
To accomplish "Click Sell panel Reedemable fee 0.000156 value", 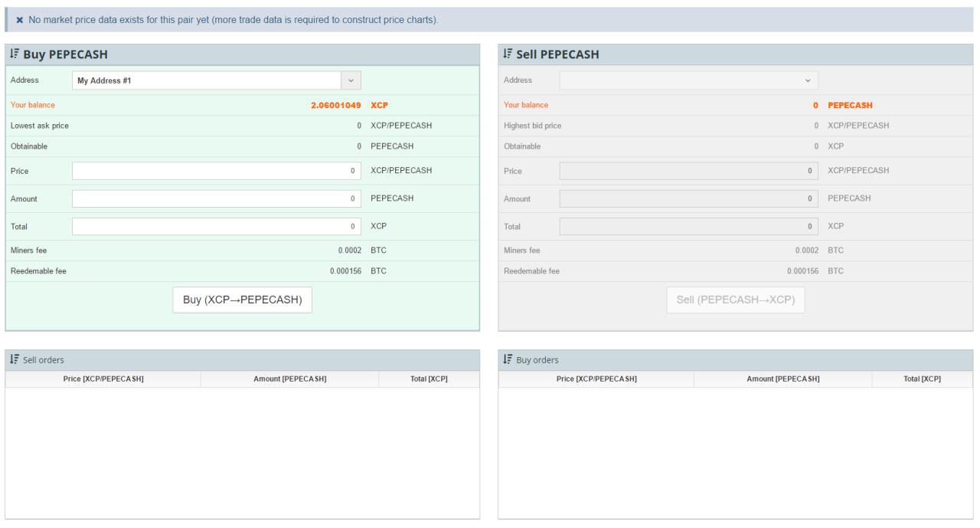I will (804, 271).
